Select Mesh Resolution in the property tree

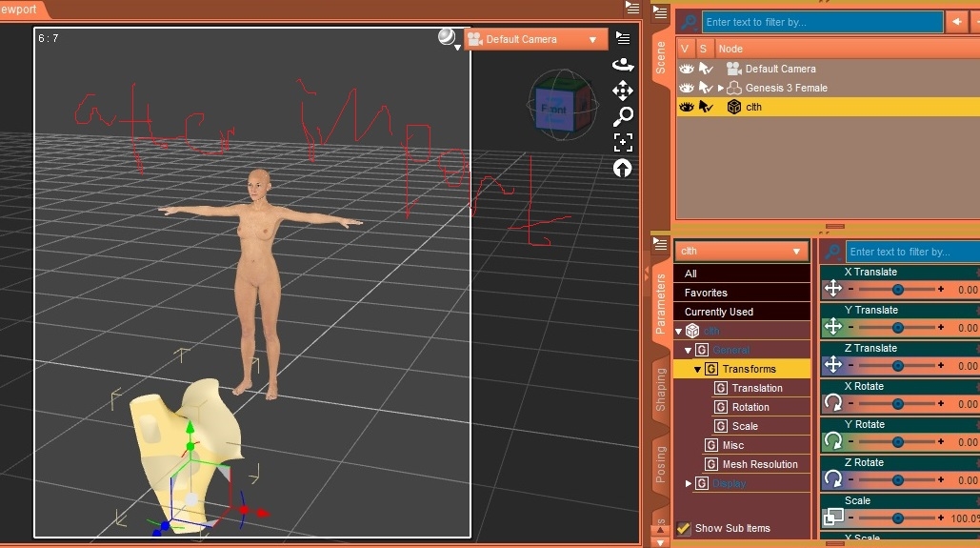point(759,464)
